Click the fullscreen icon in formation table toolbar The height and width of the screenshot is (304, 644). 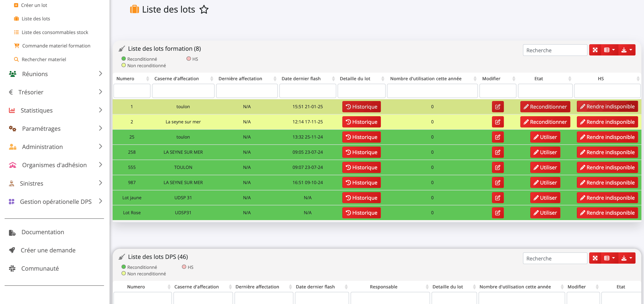click(x=595, y=50)
